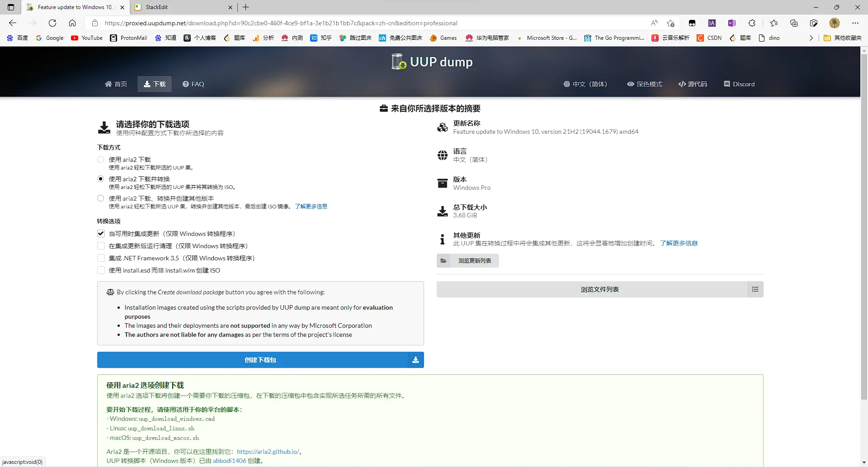Open the aria2.github.io link
The height and width of the screenshot is (467, 868).
pos(268,452)
